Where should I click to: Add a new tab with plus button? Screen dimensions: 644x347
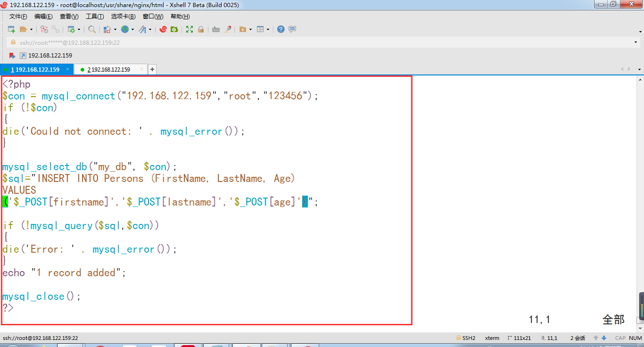pyautogui.click(x=152, y=69)
